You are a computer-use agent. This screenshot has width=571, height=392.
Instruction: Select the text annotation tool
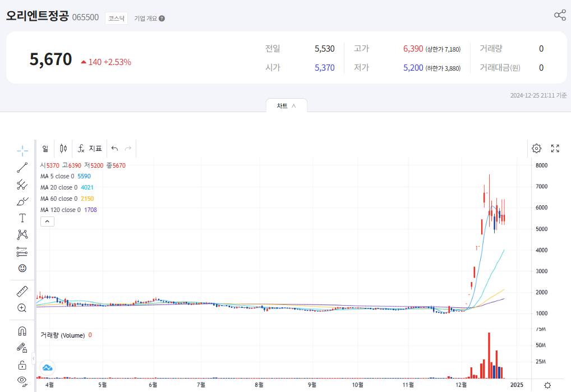(x=22, y=218)
